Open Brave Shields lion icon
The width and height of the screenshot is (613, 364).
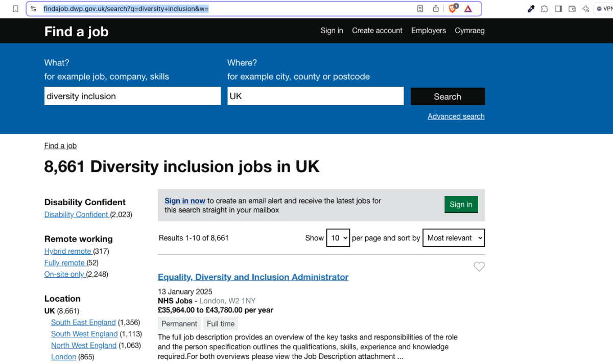pyautogui.click(x=453, y=9)
